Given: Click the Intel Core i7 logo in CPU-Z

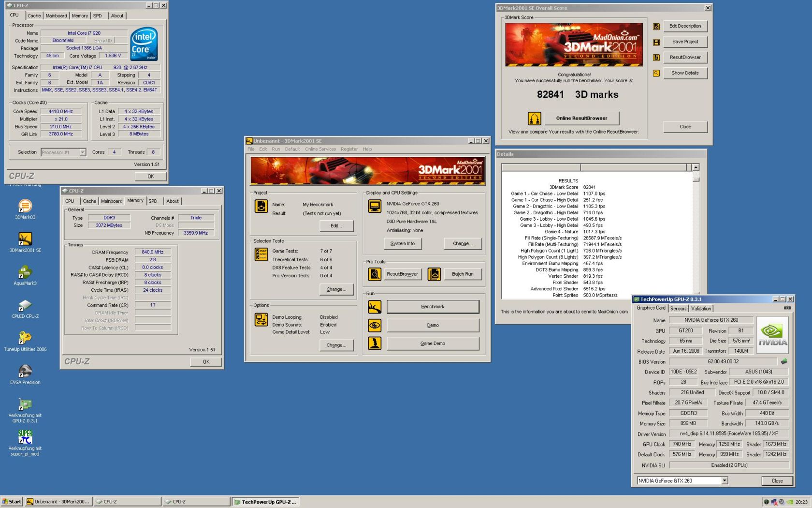Looking at the screenshot, I should coord(144,44).
